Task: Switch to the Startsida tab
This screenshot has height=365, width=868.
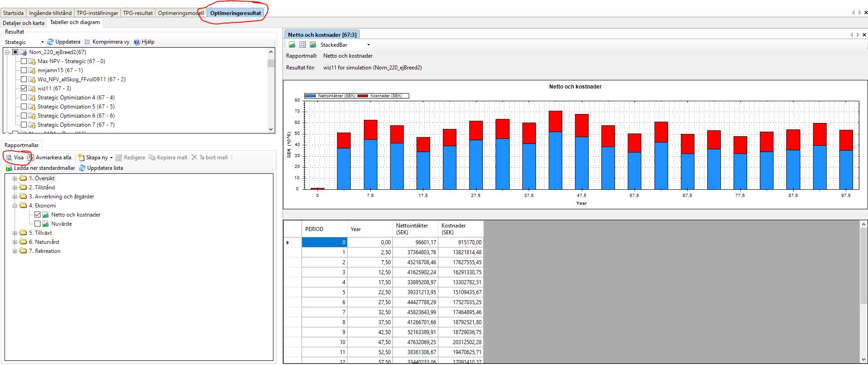Action: [x=13, y=13]
